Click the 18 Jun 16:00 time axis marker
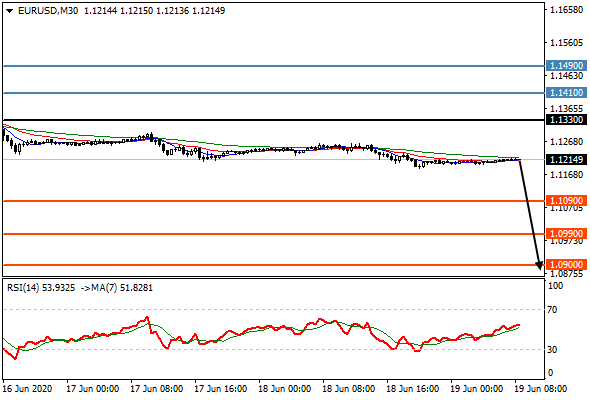 click(x=412, y=389)
